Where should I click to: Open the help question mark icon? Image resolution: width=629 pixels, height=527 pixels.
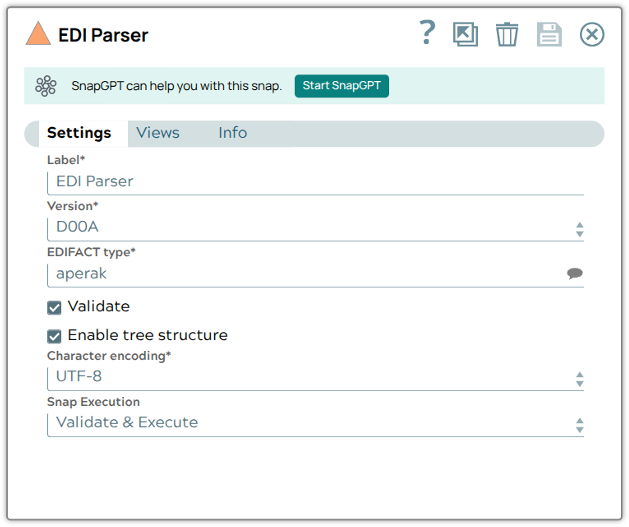[427, 33]
